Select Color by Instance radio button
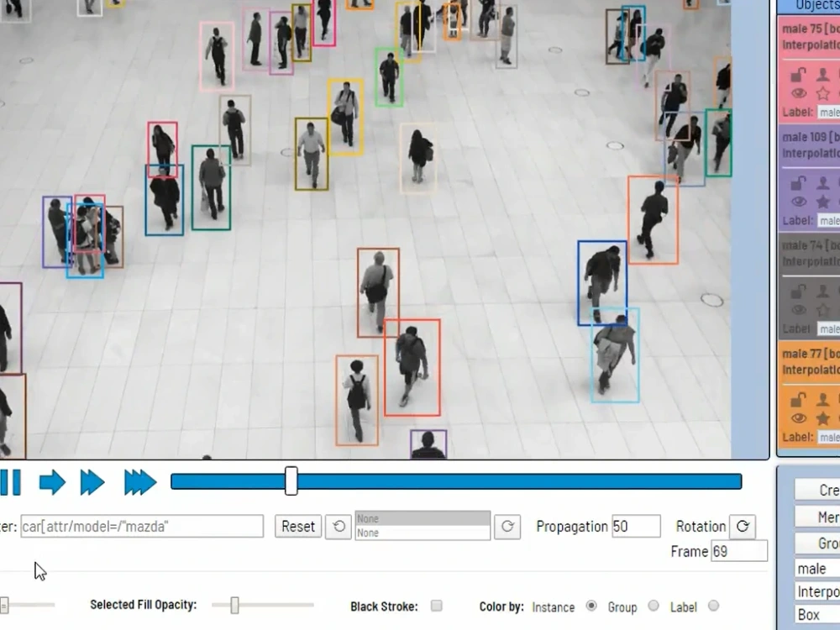840x630 pixels. [591, 606]
